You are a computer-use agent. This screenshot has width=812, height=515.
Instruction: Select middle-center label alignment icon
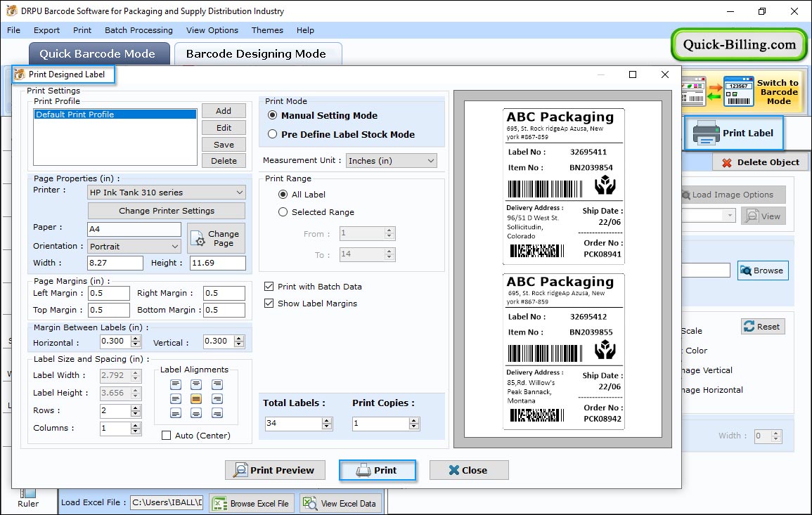click(196, 399)
